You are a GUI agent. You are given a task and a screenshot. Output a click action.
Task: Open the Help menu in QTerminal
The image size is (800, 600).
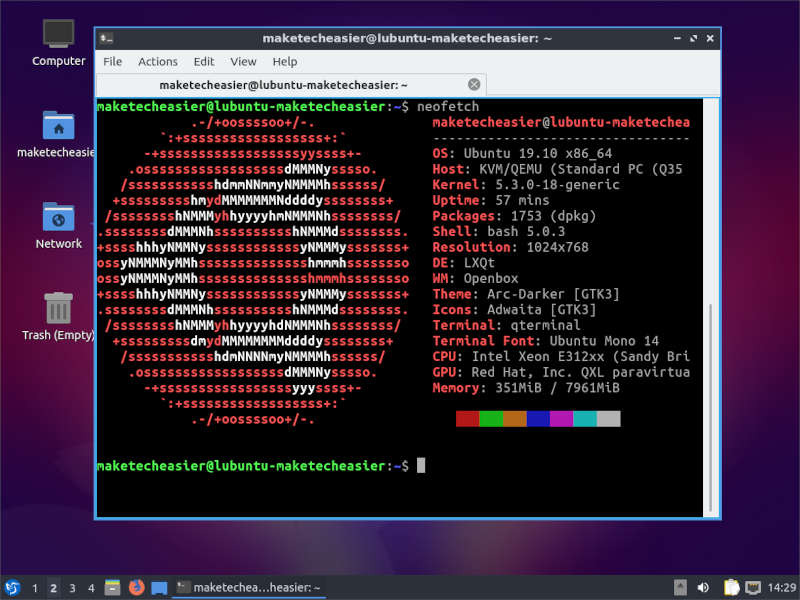(x=285, y=61)
